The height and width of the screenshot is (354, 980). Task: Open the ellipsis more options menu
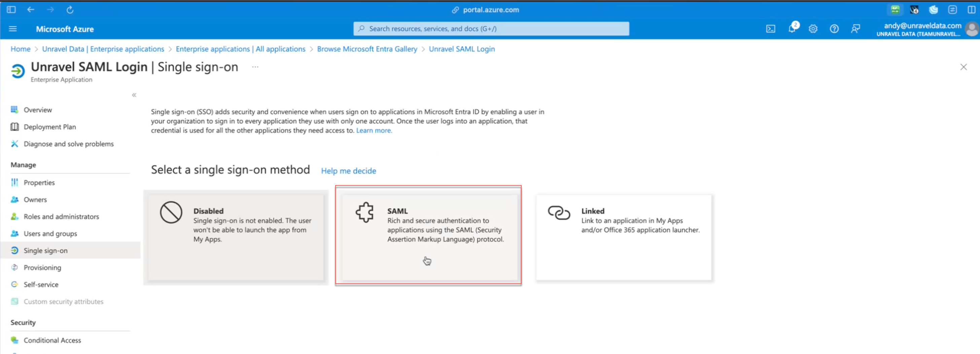[255, 67]
